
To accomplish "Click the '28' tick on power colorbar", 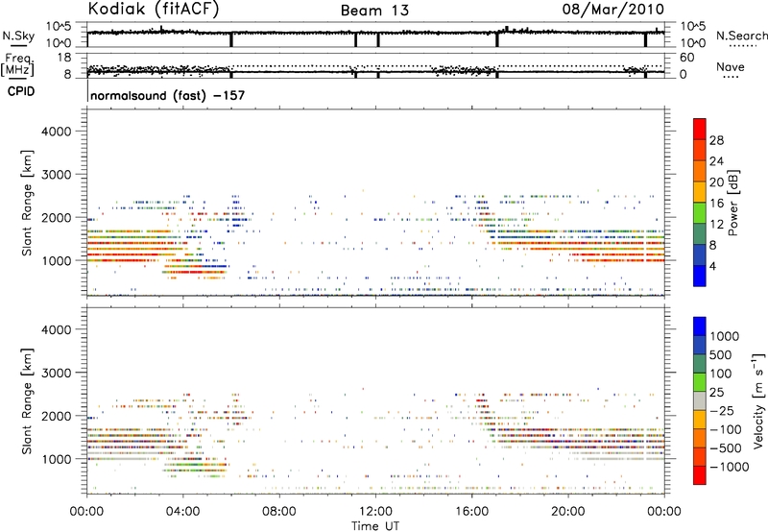I will 716,140.
